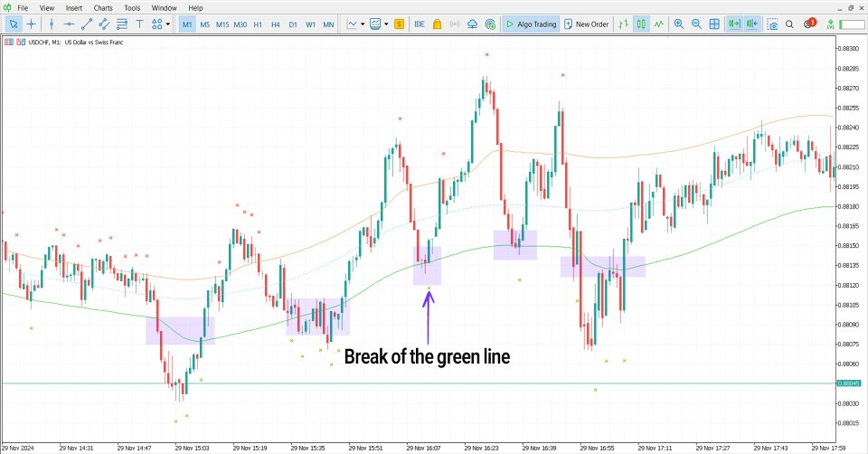Click the 0.88015 price scale label
The width and height of the screenshot is (868, 454).
[848, 423]
